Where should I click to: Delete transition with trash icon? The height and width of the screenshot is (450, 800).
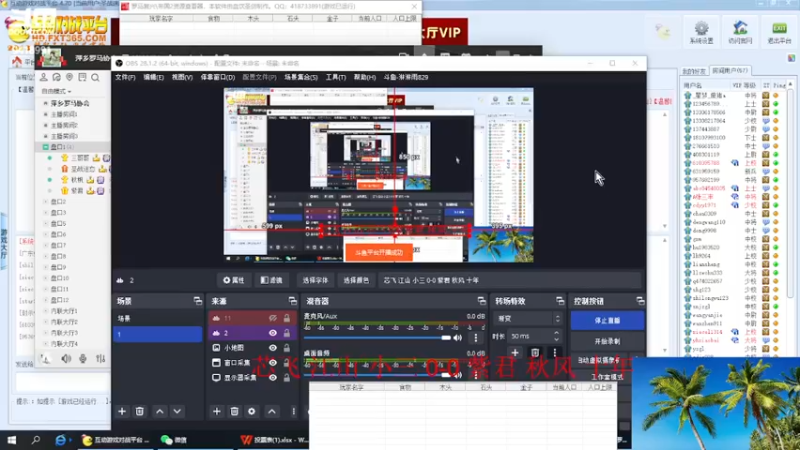535,353
